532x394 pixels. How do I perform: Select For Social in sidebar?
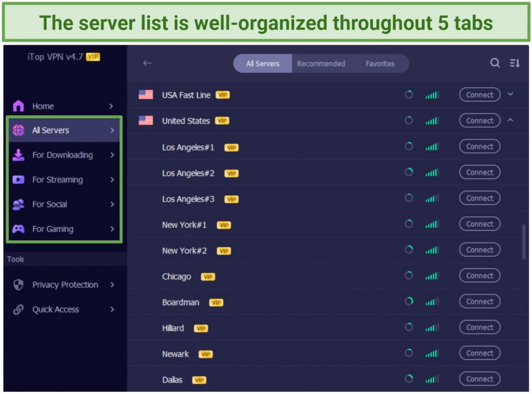[x=64, y=204]
